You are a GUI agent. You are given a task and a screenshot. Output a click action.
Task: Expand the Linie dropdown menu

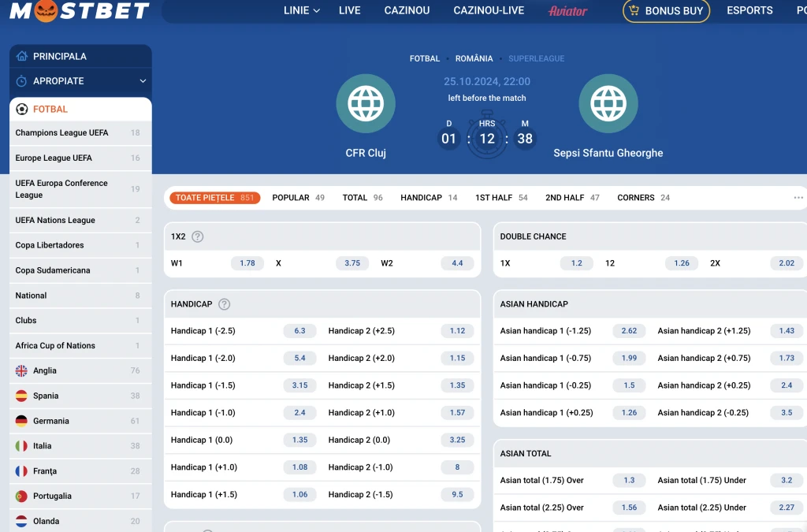[301, 11]
